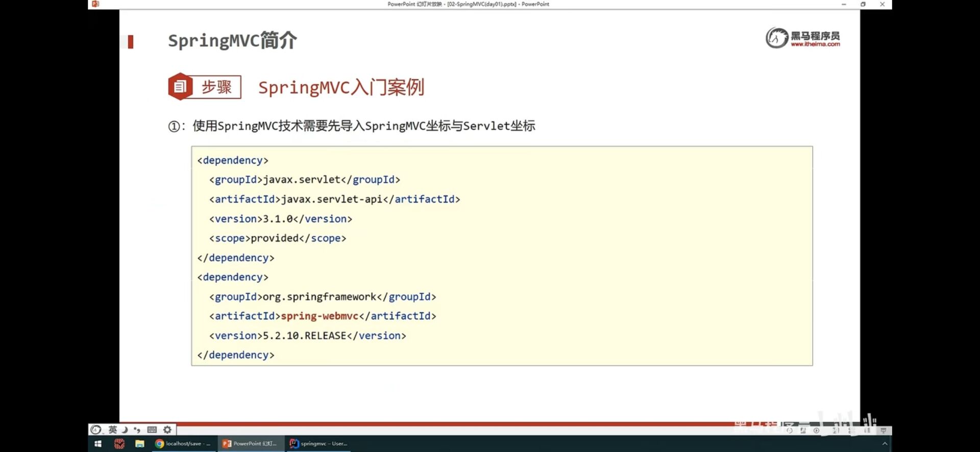The height and width of the screenshot is (452, 980).
Task: Click step ① text about importing coordinates
Action: (352, 126)
